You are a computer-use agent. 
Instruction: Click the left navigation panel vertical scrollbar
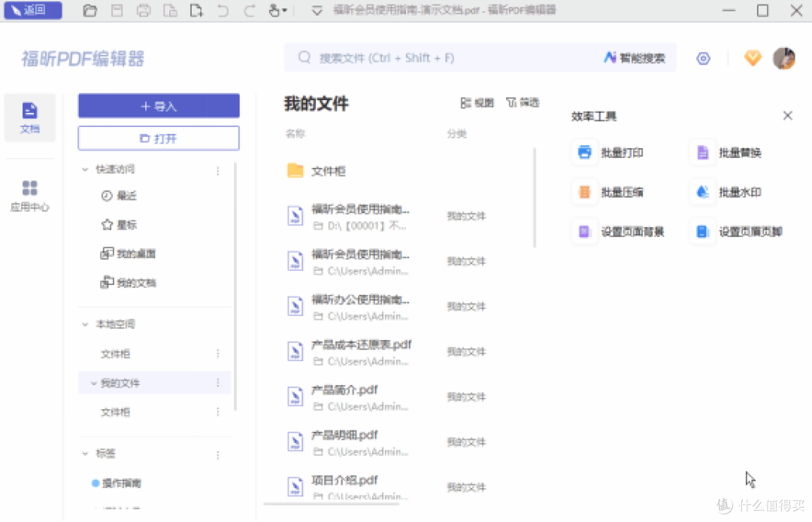click(235, 287)
